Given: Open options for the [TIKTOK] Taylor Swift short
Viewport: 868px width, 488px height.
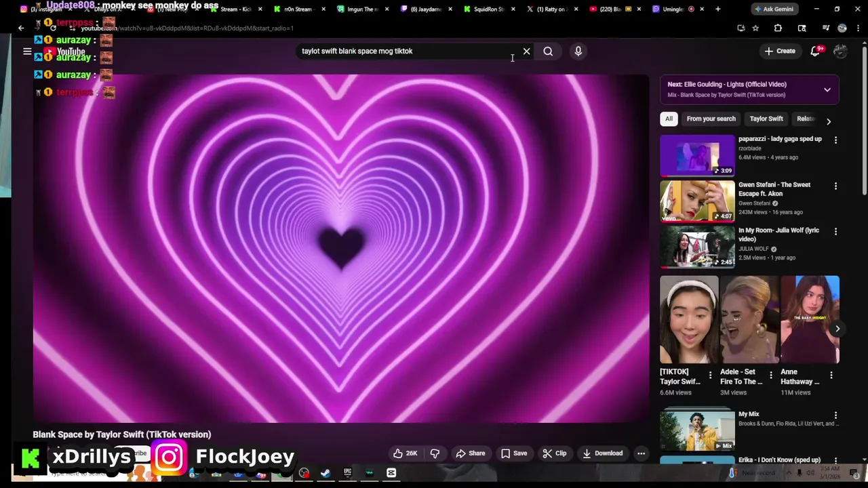Looking at the screenshot, I should [710, 375].
